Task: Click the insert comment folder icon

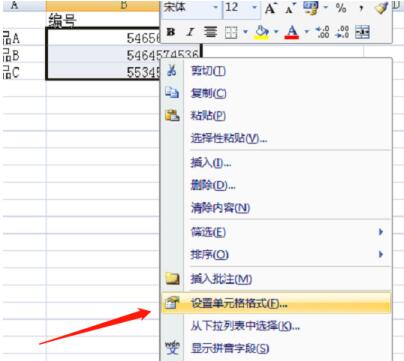Action: pos(172,278)
